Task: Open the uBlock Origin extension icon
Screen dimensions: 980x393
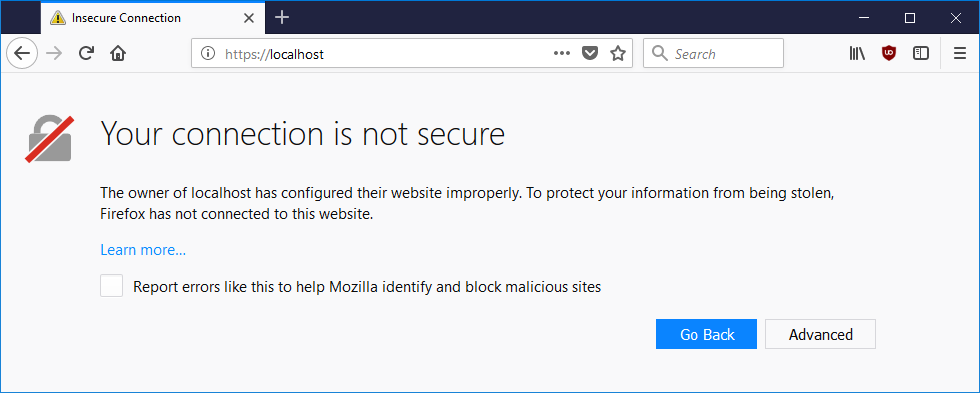Action: pos(889,54)
